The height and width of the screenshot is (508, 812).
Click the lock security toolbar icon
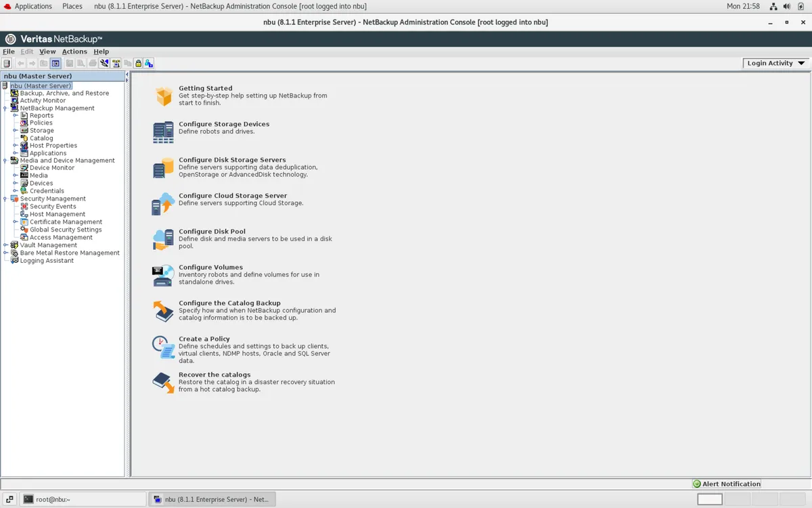pos(137,63)
